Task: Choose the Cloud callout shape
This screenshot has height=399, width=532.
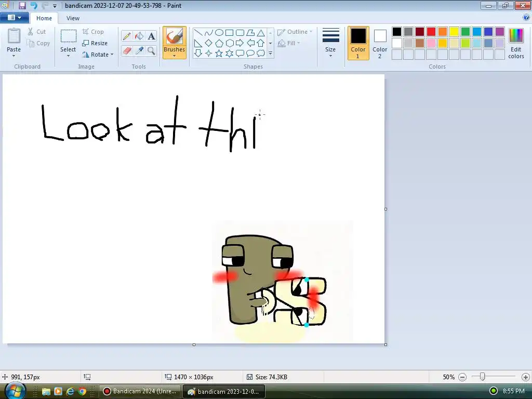Action: [x=261, y=54]
